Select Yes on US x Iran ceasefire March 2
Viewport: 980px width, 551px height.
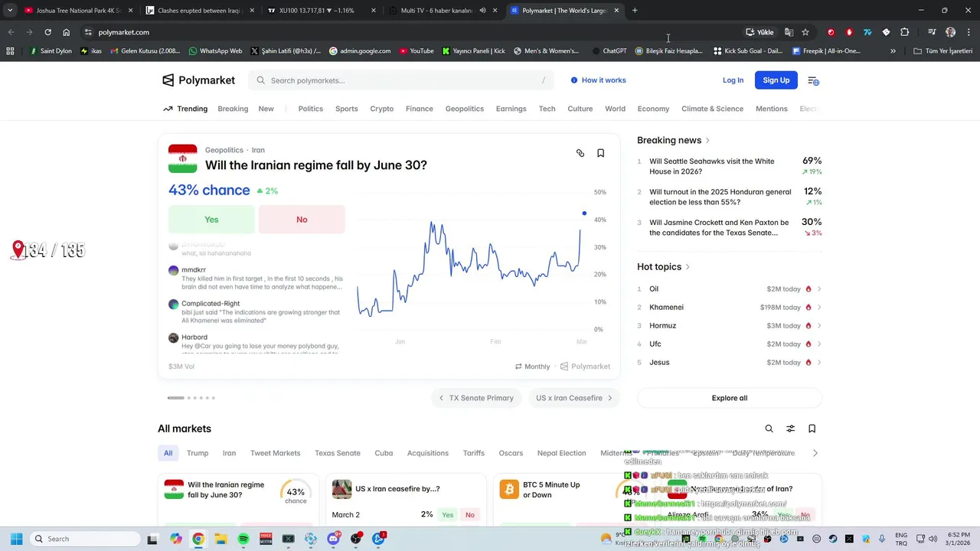pyautogui.click(x=447, y=515)
